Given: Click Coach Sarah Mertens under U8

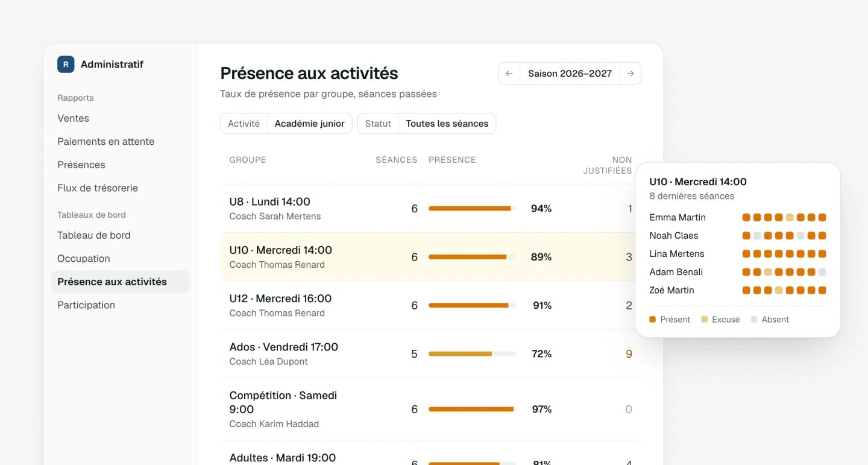Looking at the screenshot, I should (275, 217).
